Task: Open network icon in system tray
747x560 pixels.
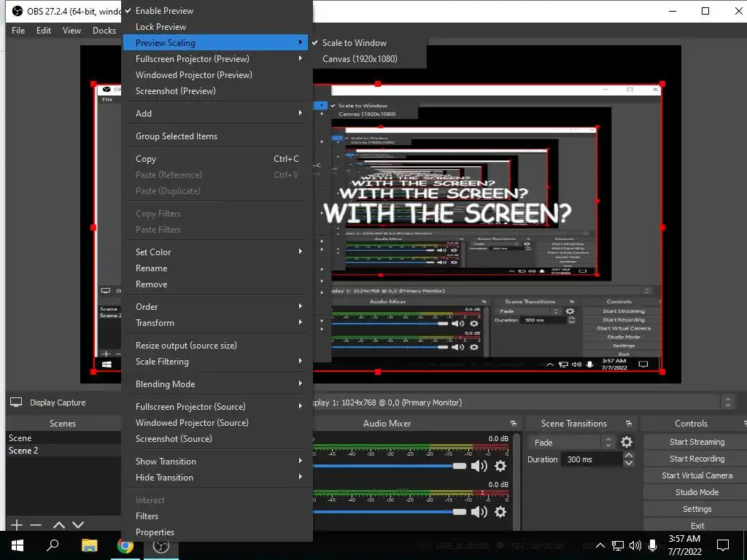Action: [x=618, y=545]
